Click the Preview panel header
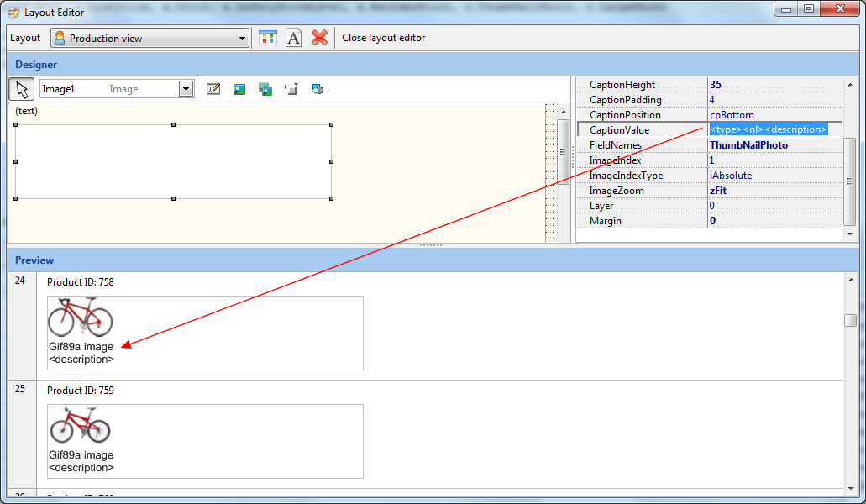 point(34,260)
